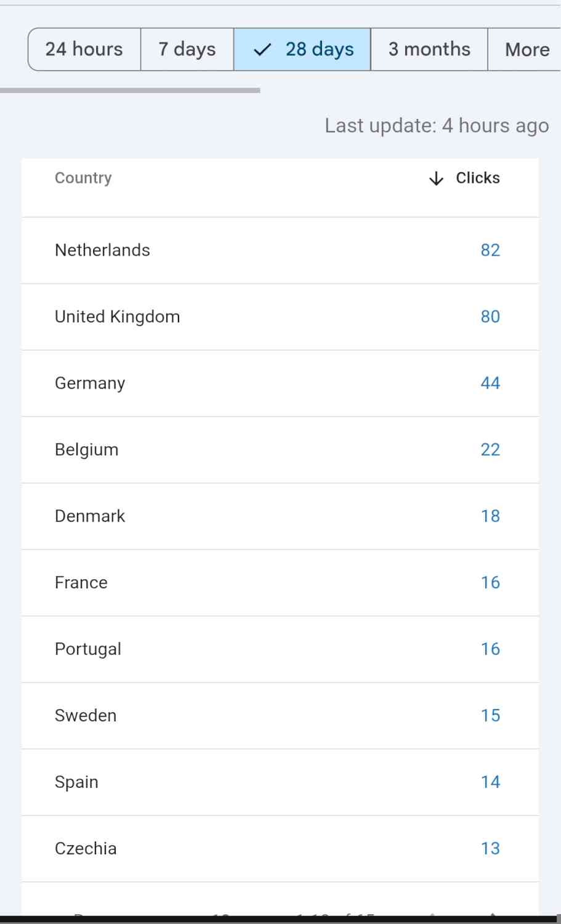Click the Sweden clicks value 15

click(490, 716)
